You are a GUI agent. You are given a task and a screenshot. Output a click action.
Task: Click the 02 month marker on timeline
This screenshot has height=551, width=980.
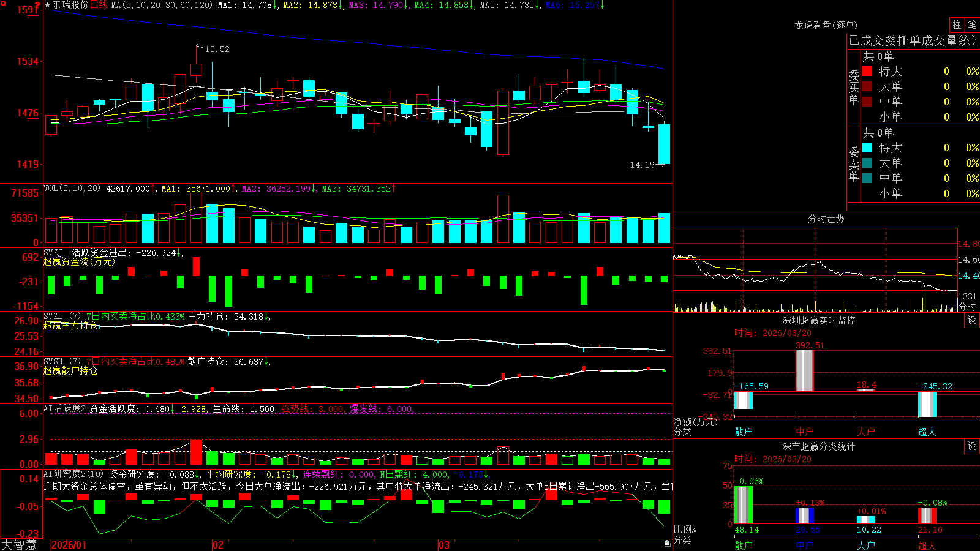(217, 545)
